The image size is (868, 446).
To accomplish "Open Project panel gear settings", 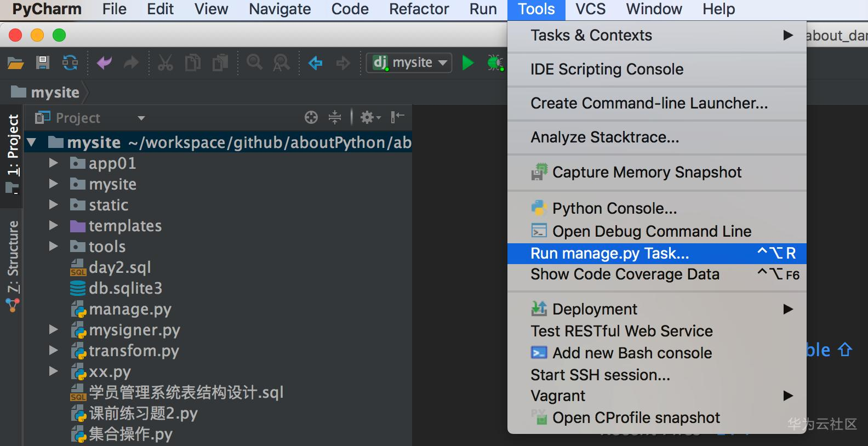I will 369,117.
